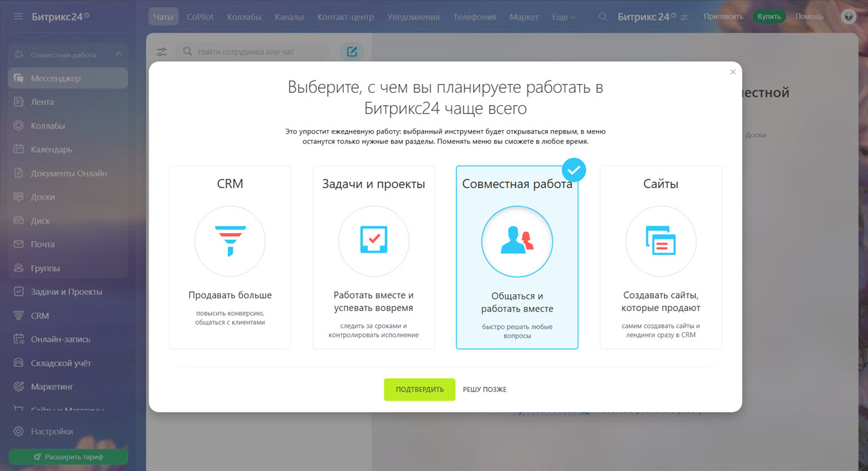Click the Пригласить link
Screen dimensions: 868x471
click(x=724, y=17)
